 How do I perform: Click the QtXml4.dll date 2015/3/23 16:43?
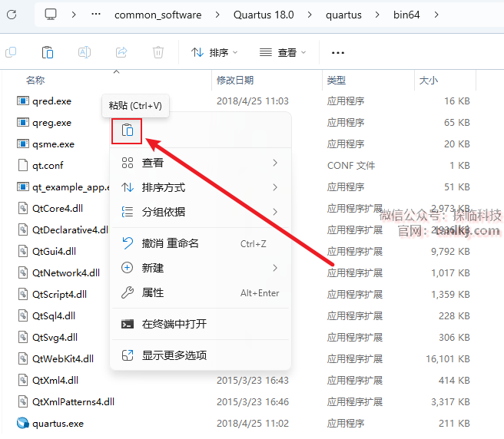tap(253, 380)
